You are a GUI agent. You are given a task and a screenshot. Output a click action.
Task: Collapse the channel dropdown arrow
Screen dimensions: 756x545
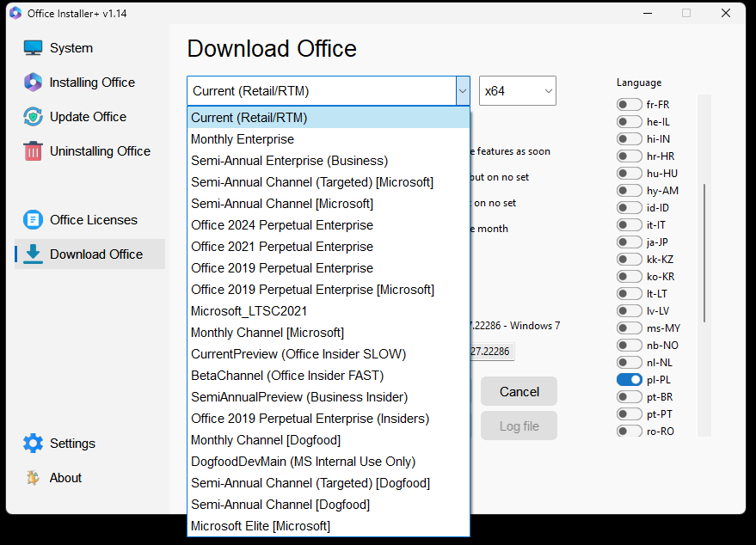tap(463, 90)
